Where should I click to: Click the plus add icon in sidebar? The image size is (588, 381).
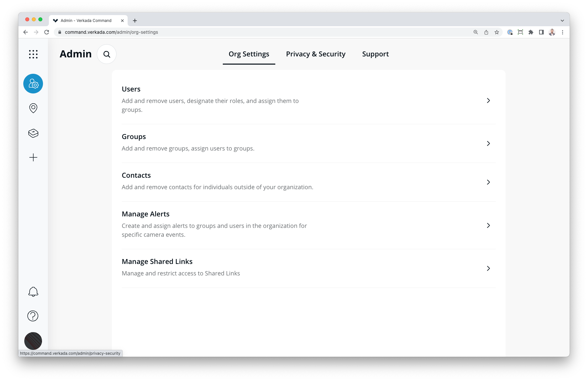tap(33, 157)
